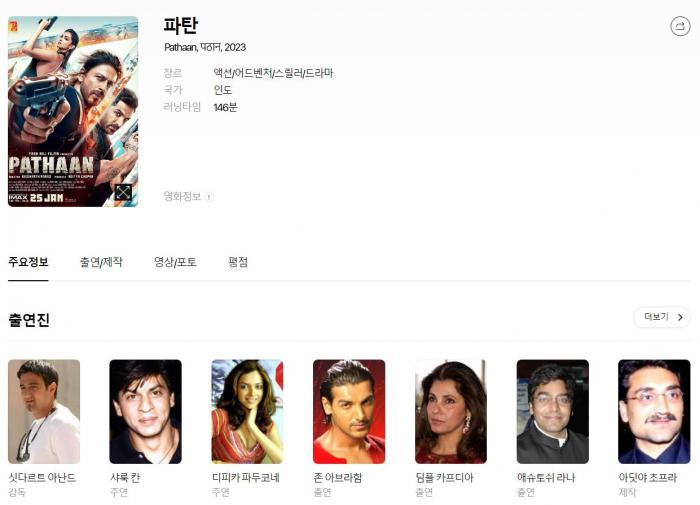Click the share icon at top right

click(680, 26)
